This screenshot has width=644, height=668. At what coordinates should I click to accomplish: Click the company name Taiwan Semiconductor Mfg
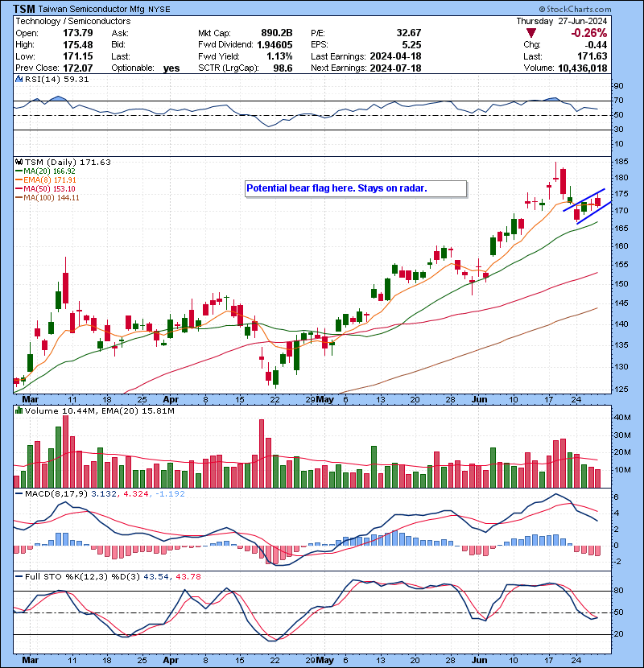tap(91, 9)
